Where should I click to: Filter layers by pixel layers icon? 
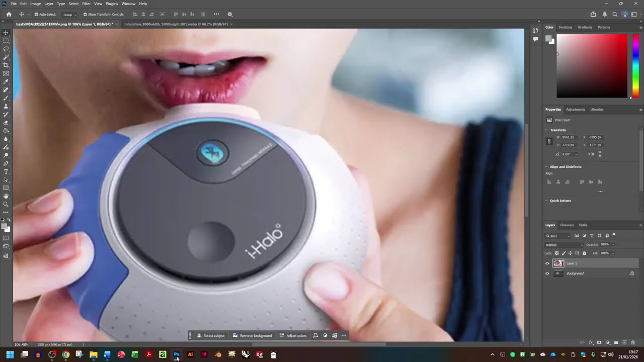[x=577, y=236]
